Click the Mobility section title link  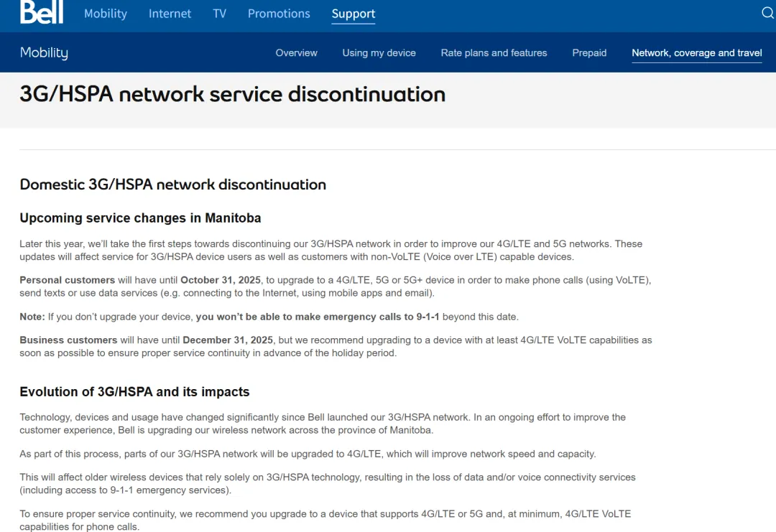click(x=44, y=52)
